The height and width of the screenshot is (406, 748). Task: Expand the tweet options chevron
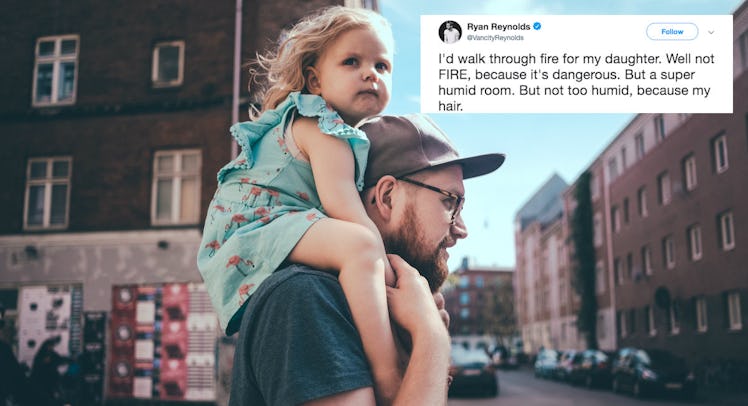(x=711, y=32)
